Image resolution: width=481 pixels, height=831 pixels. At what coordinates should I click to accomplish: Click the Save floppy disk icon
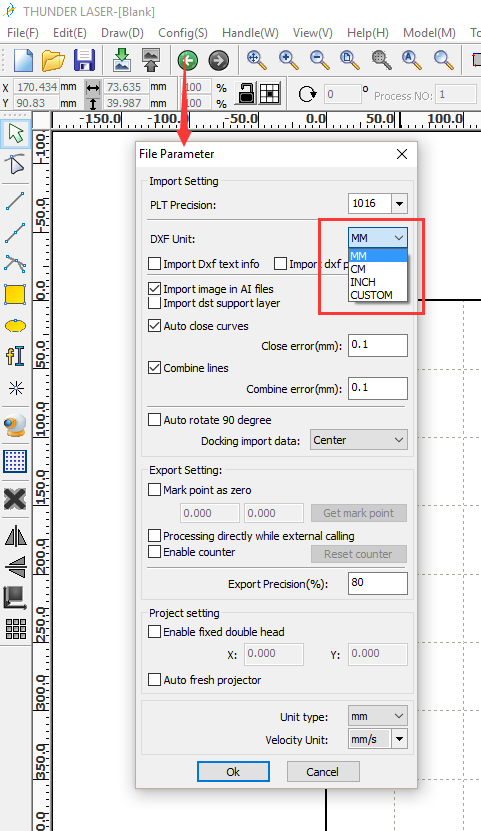tap(84, 60)
